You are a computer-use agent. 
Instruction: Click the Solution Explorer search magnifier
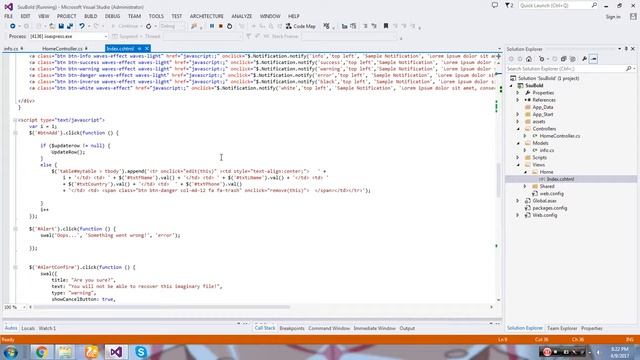(x=629, y=69)
